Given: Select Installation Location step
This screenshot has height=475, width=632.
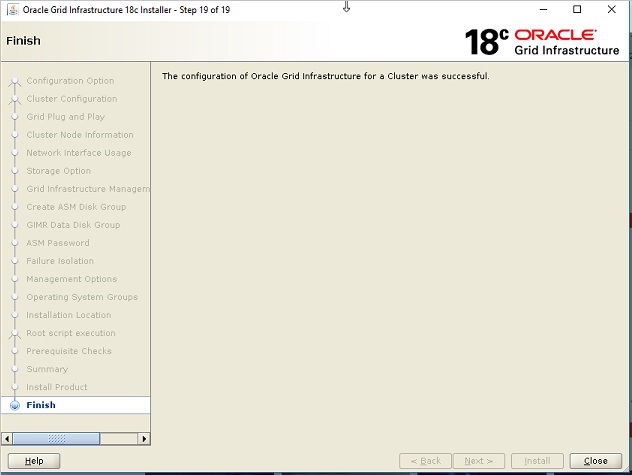Looking at the screenshot, I should tap(69, 315).
